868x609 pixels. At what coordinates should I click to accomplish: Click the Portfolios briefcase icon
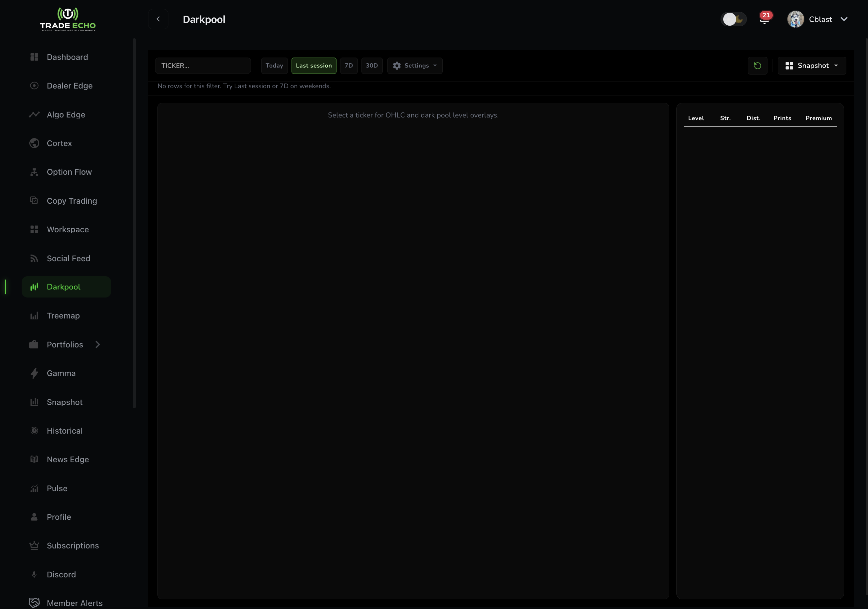(x=34, y=344)
